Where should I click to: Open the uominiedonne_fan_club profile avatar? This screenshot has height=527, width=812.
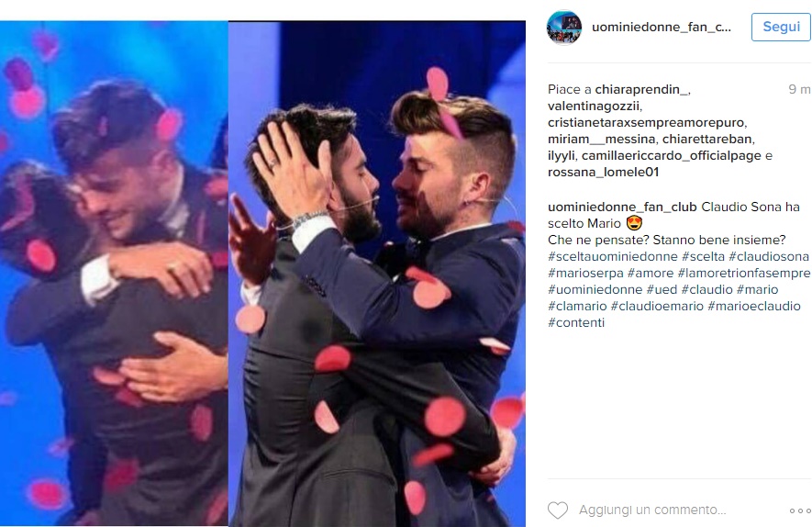[564, 27]
